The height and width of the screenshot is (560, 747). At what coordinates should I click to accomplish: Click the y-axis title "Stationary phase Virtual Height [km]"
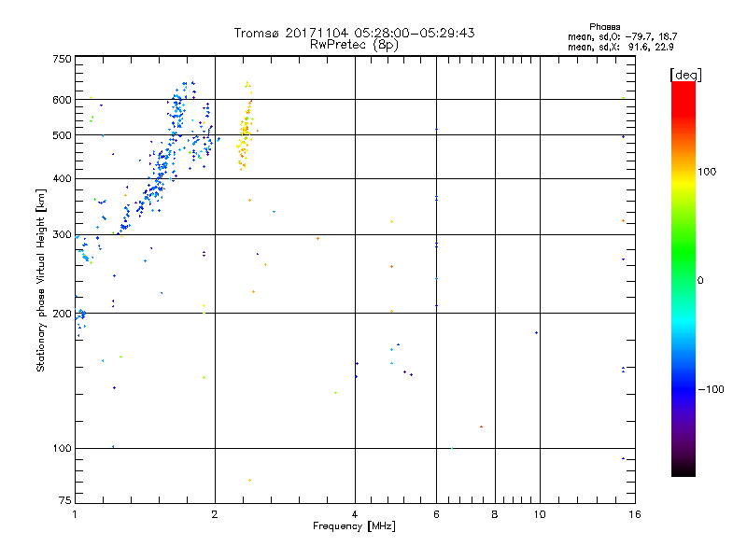40,280
